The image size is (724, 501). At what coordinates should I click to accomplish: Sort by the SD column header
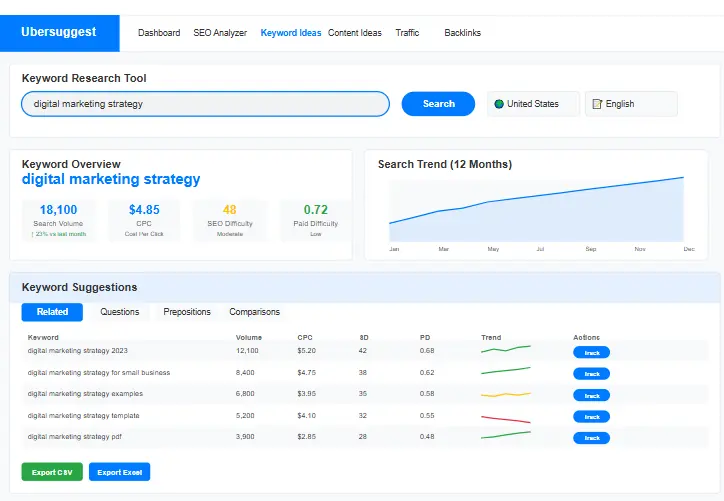tap(364, 338)
